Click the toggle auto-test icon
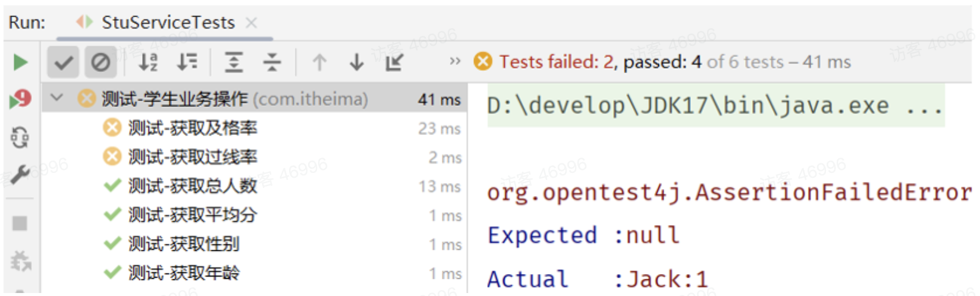980x296 pixels. click(x=20, y=138)
